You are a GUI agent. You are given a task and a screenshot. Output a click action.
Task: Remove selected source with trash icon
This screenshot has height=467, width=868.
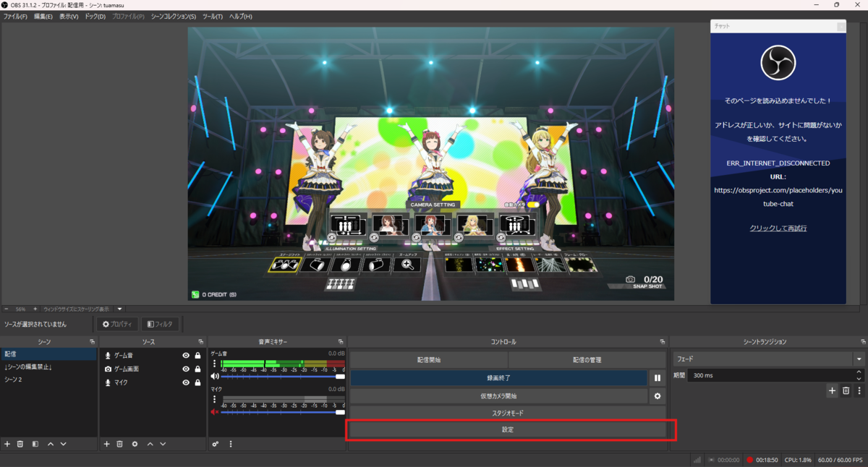point(120,444)
